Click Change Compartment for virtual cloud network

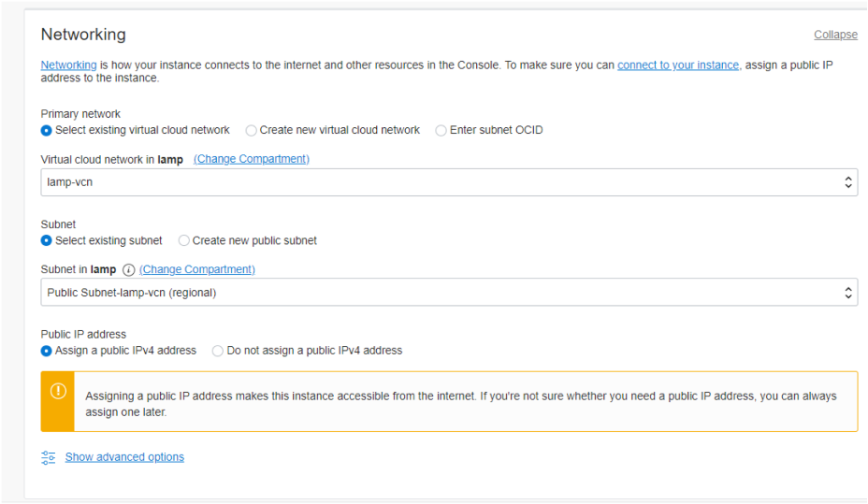[252, 160]
